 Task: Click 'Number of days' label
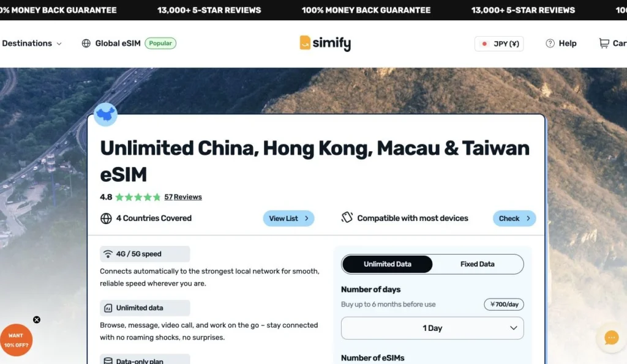pos(370,289)
